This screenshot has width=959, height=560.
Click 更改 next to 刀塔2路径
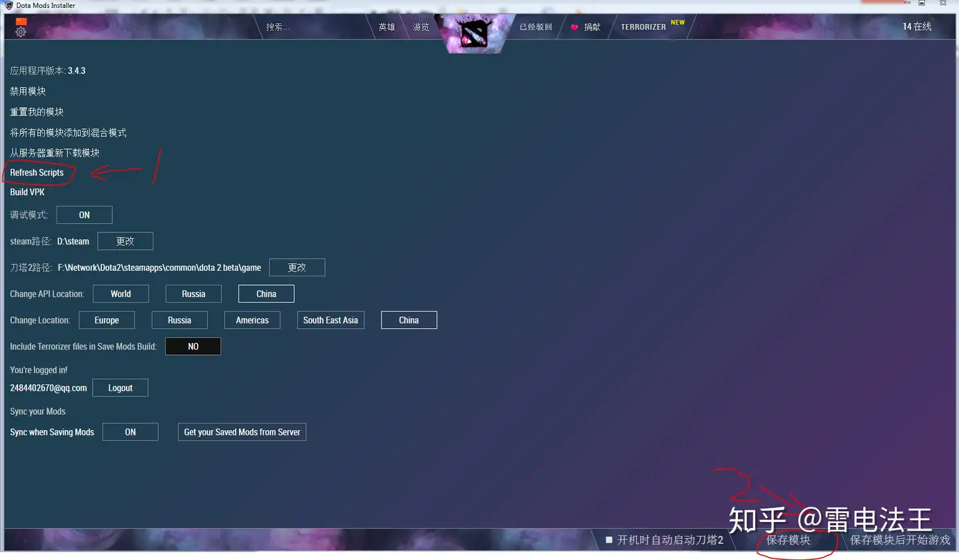pyautogui.click(x=297, y=268)
